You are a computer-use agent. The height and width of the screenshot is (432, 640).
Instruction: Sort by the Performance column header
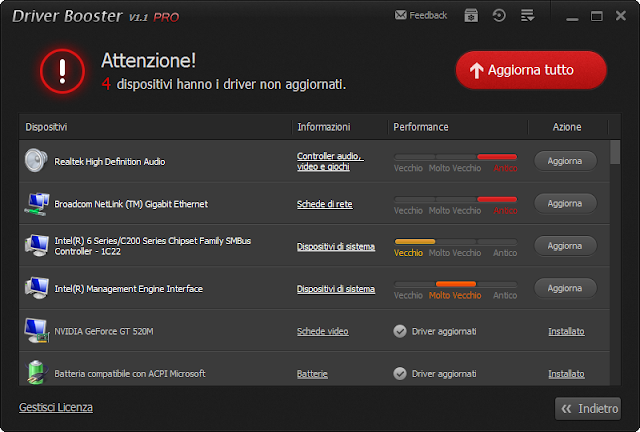[x=421, y=127]
